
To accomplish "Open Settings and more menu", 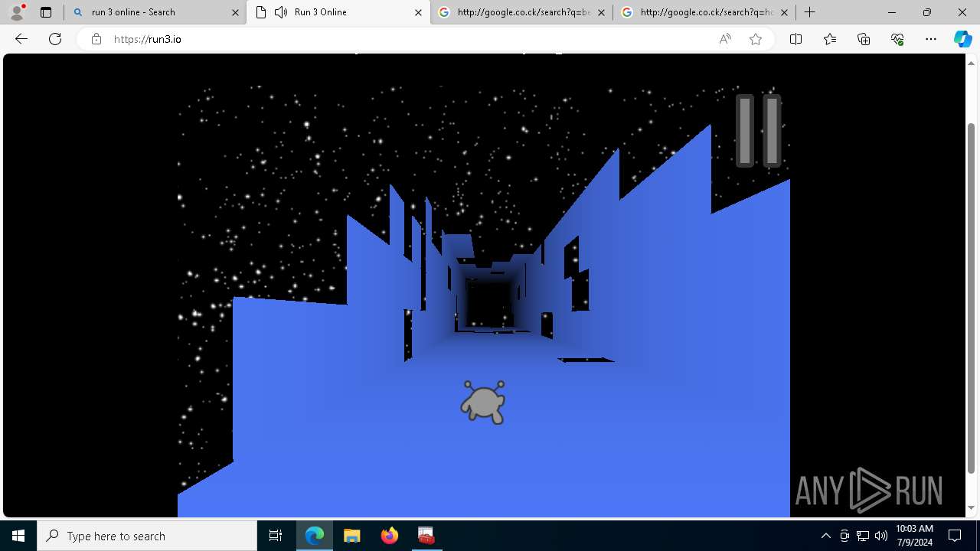I will point(931,39).
